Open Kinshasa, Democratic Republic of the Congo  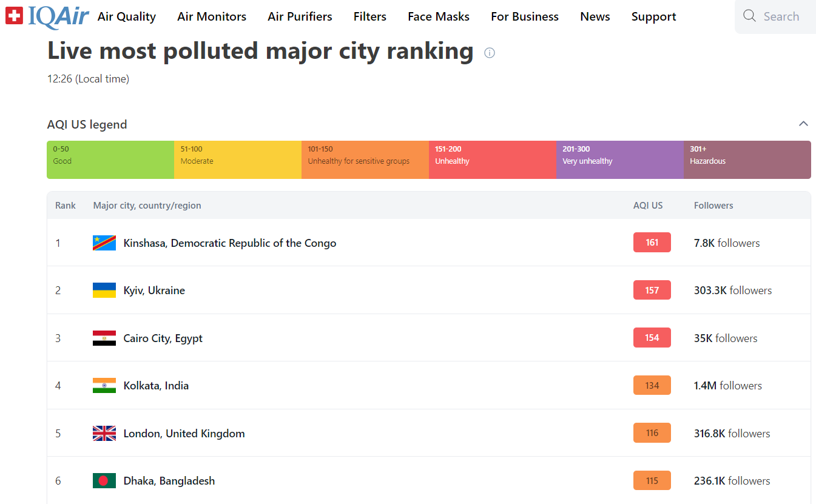[229, 243]
